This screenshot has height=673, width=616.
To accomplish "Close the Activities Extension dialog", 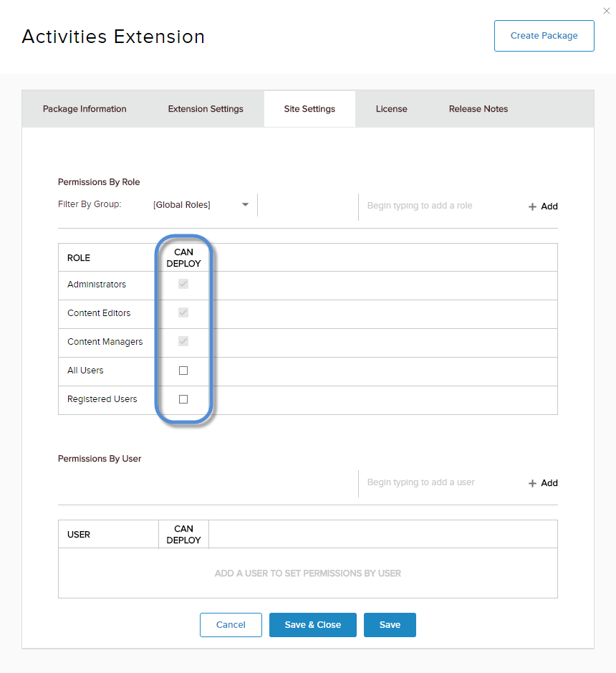I will click(607, 10).
